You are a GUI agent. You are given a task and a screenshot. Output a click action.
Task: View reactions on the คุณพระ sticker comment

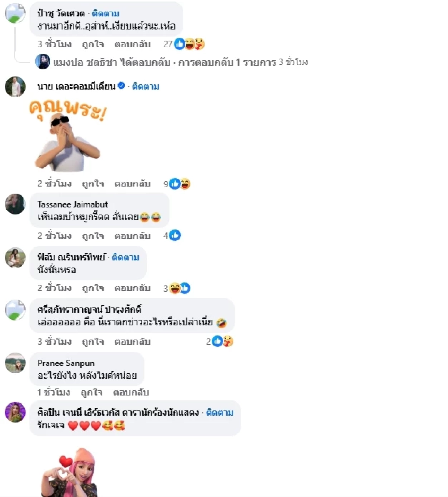[177, 184]
